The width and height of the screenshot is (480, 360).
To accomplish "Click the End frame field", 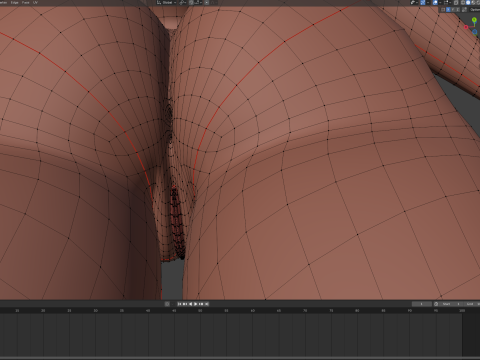I will click(472, 304).
